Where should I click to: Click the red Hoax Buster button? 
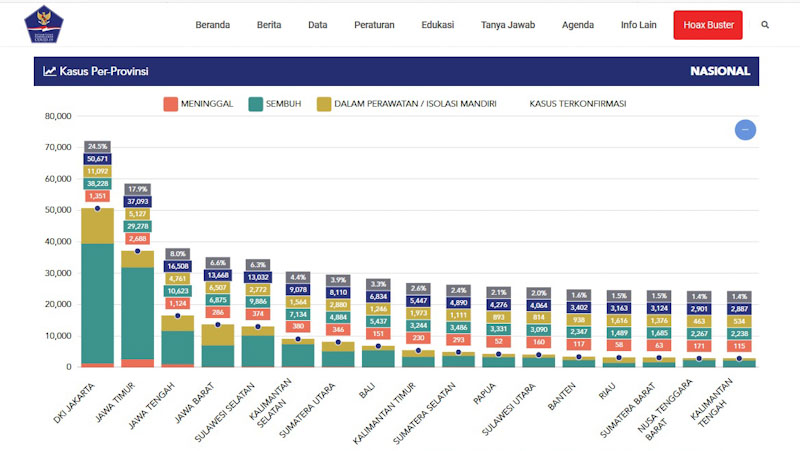coord(708,25)
